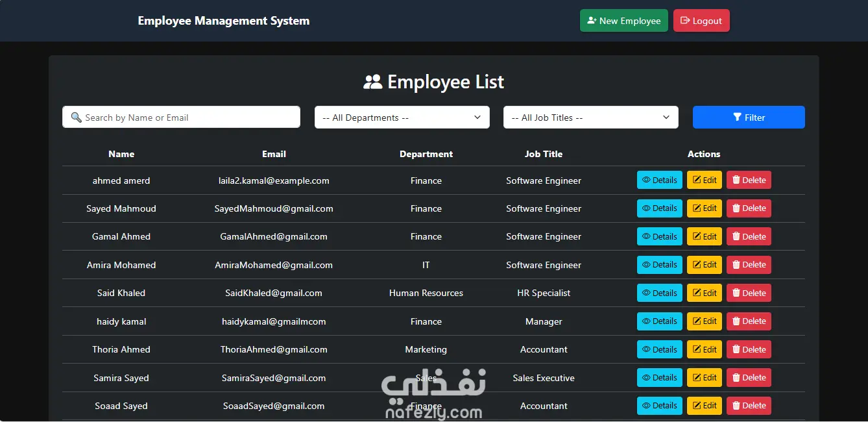Screen dimensions: 868x422
Task: Edit the haidy kamal record
Action: click(x=705, y=321)
